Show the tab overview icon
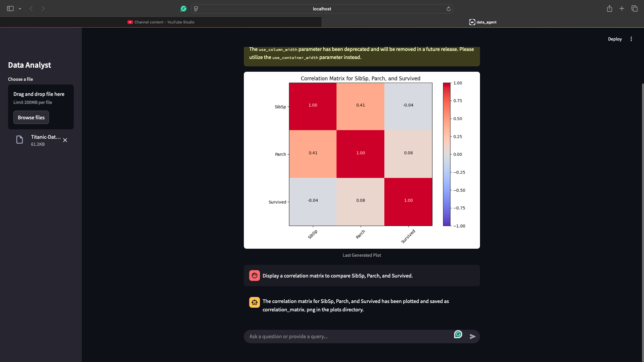 pos(634,9)
